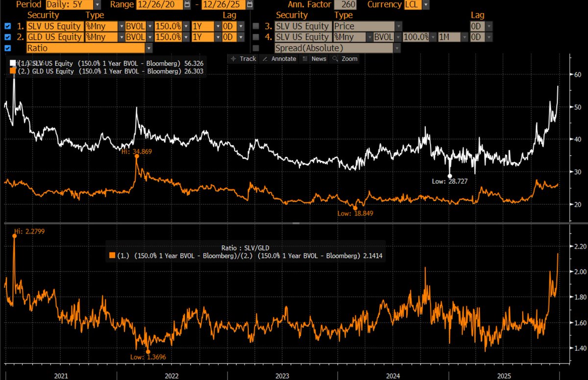588x380 pixels.
Task: Open the Period Daily: 5Y dropdown
Action: click(98, 5)
